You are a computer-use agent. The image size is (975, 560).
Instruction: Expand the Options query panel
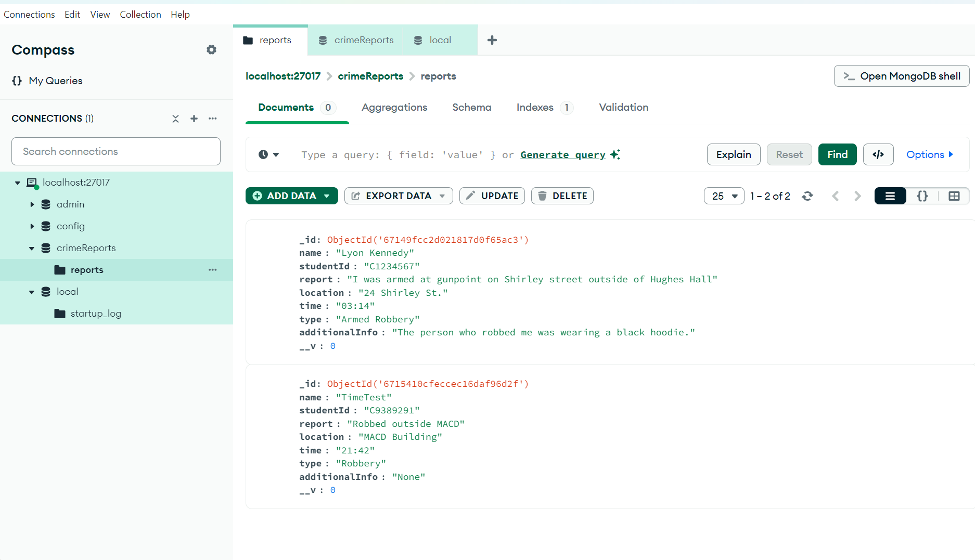[930, 154]
